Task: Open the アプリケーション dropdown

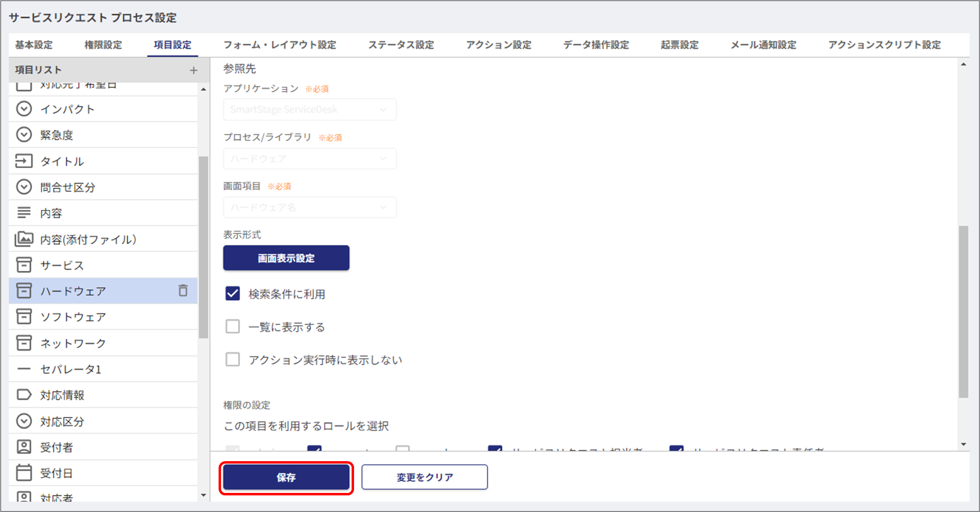Action: coord(310,110)
